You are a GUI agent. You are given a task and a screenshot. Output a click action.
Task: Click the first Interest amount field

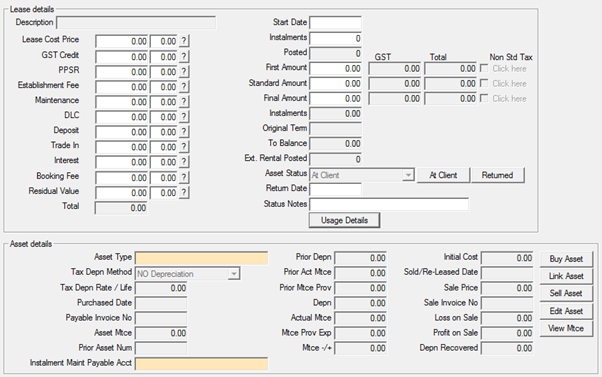click(121, 162)
